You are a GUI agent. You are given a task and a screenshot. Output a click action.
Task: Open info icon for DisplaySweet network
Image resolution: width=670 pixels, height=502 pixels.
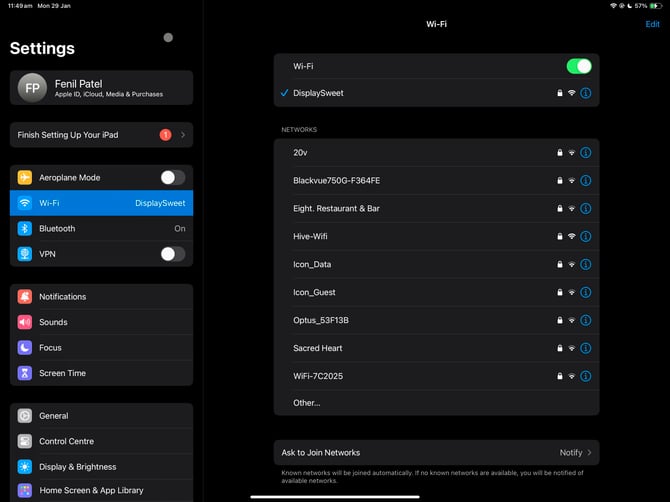[x=586, y=93]
